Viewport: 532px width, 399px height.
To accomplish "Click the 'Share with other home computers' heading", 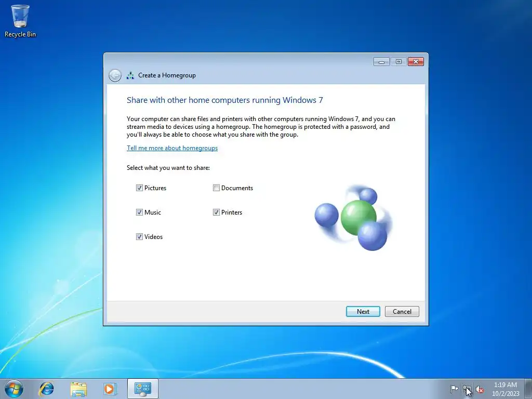I will [x=224, y=100].
